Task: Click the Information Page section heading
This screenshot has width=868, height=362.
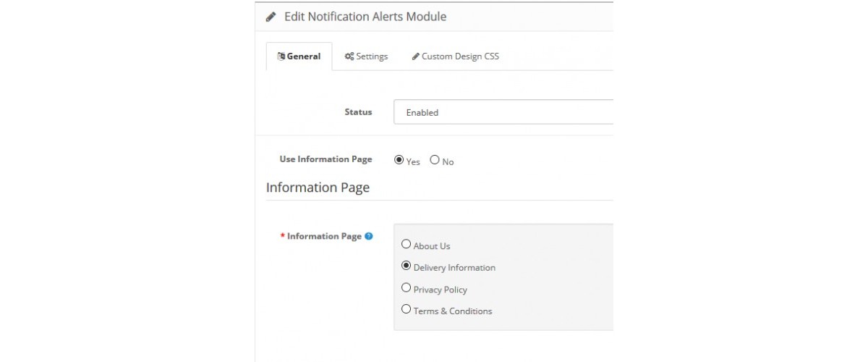Action: point(318,188)
